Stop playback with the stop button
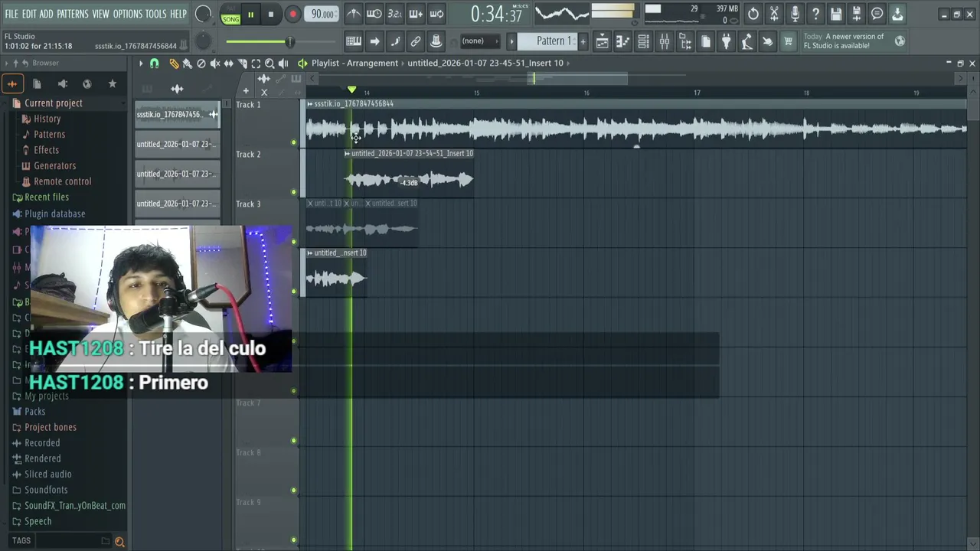 [271, 15]
